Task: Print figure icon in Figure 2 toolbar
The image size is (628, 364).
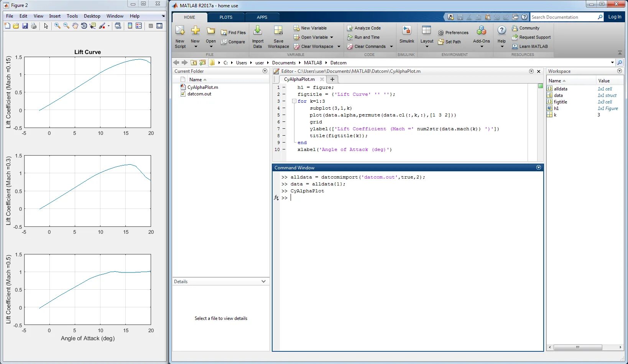Action: click(34, 26)
